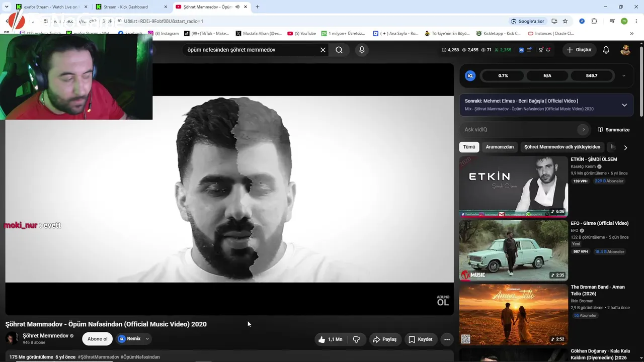Select Şöhret Memmedov adlı yükleyiciden chip
The width and height of the screenshot is (644, 362).
[x=562, y=147]
